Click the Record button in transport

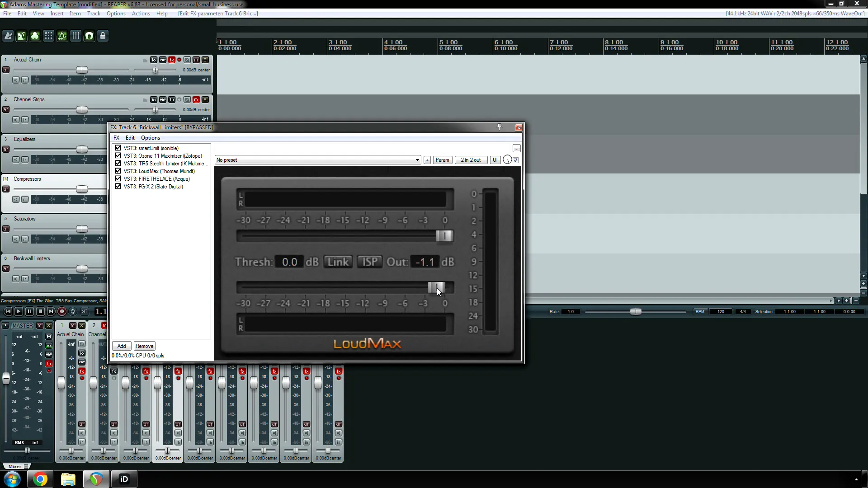(x=62, y=311)
